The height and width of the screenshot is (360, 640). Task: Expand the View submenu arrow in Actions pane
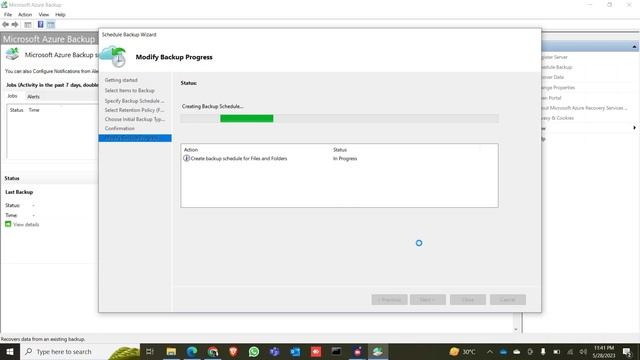[x=634, y=128]
